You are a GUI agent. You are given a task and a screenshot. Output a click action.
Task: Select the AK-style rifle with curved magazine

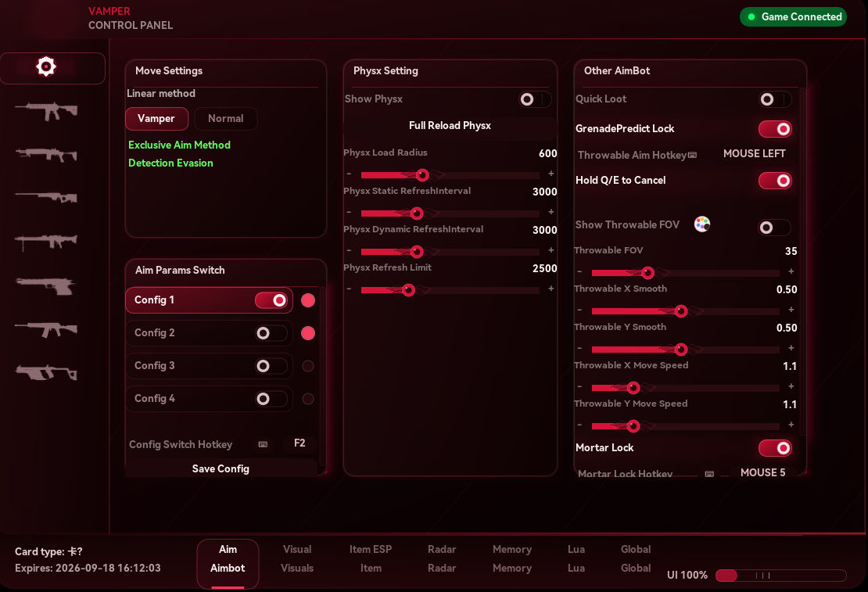pos(46,330)
